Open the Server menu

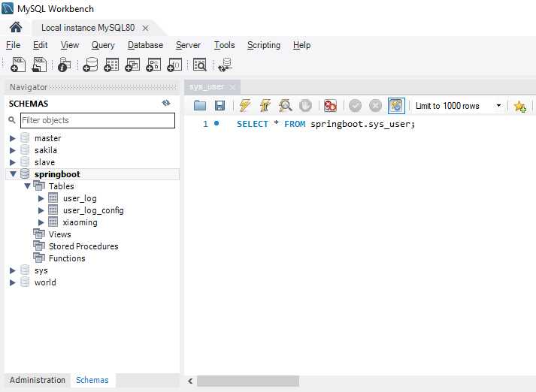[x=188, y=45]
